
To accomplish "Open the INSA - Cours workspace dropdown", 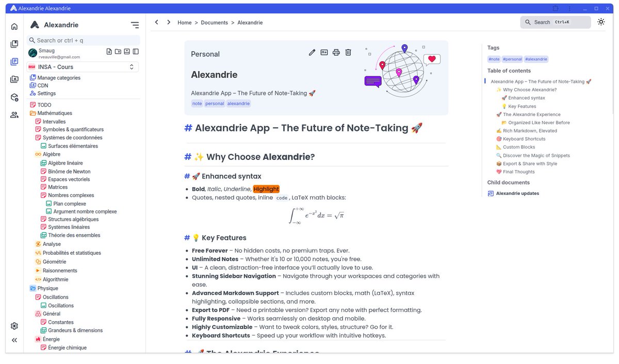I will (83, 67).
